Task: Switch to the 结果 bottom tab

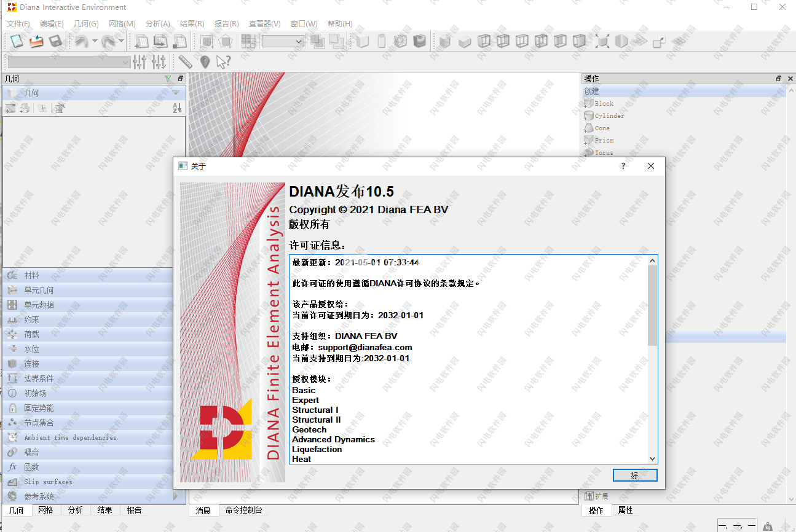Action: point(104,510)
